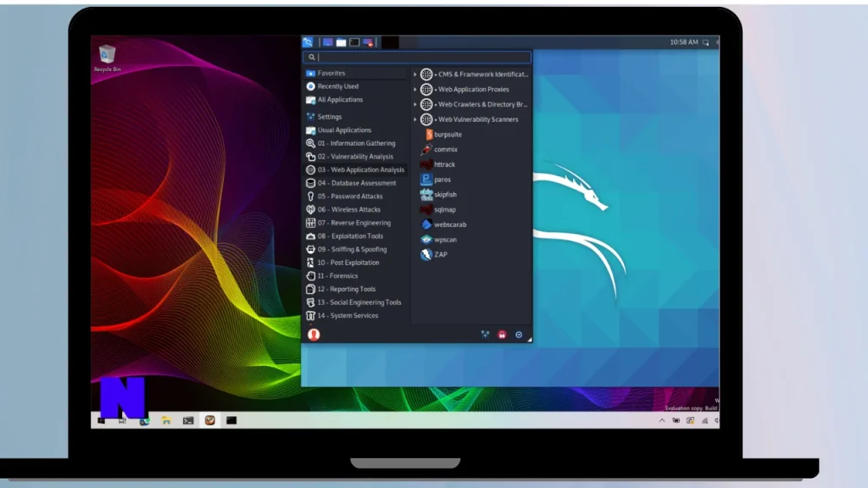Launch paros icon

point(426,180)
